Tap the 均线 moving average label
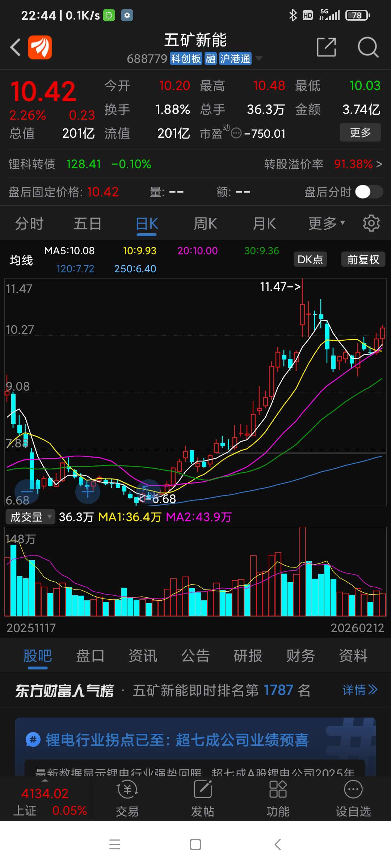Viewport: 391px width, 868px height. coord(21,260)
